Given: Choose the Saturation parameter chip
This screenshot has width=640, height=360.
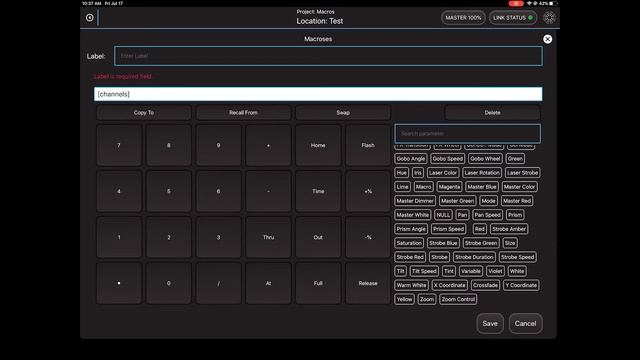Looking at the screenshot, I should pyautogui.click(x=409, y=243).
